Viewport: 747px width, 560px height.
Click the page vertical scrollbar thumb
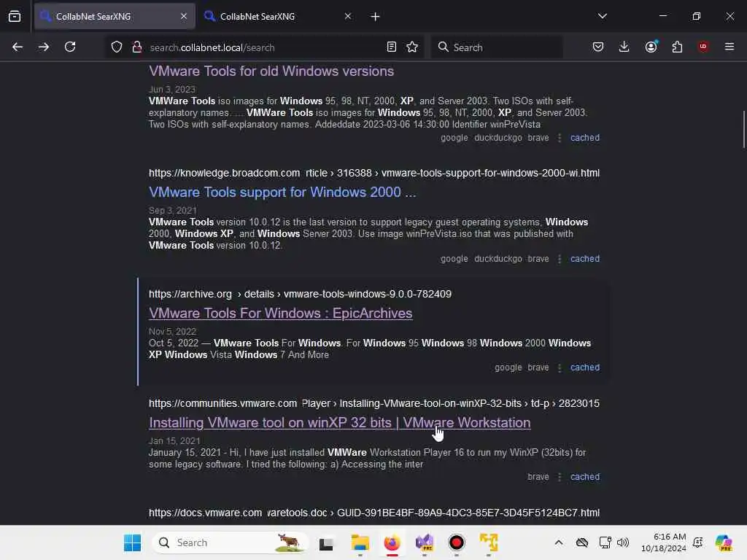tap(743, 129)
